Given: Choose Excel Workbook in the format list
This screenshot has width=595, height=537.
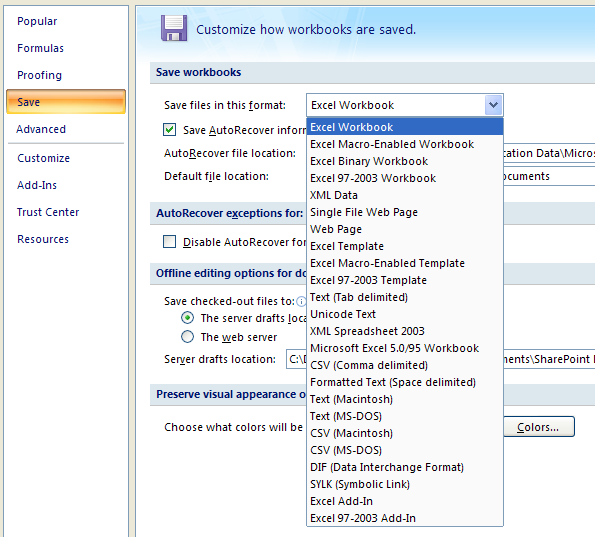Looking at the screenshot, I should [405, 127].
